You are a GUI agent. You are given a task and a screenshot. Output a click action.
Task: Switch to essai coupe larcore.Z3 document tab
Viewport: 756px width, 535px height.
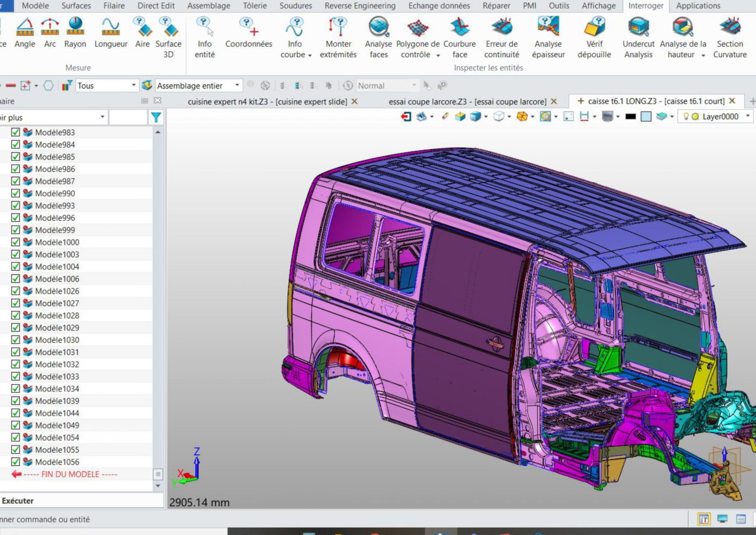(467, 102)
